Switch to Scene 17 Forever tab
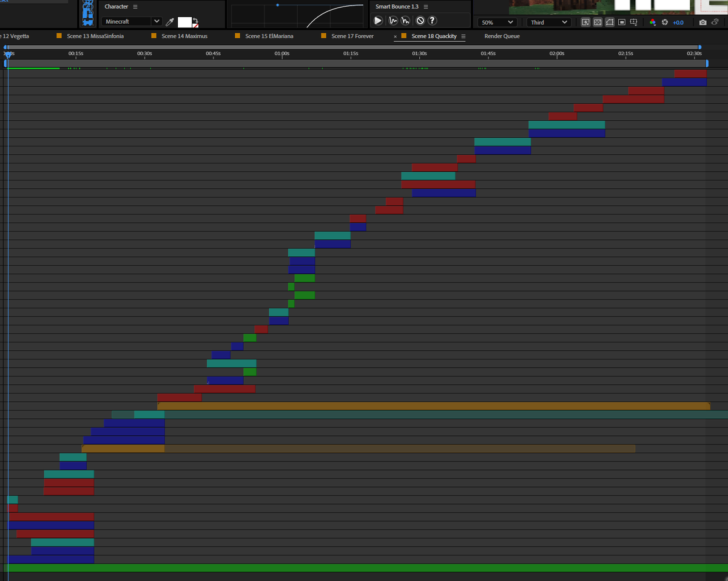 pyautogui.click(x=352, y=36)
